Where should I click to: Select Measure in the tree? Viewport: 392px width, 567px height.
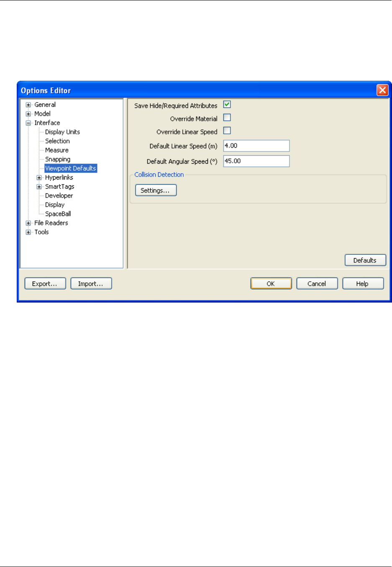click(57, 150)
